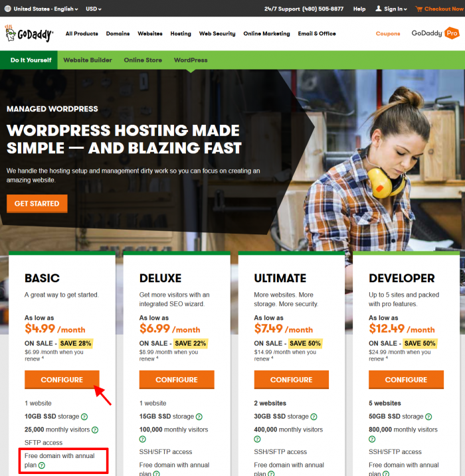This screenshot has width=465, height=476.
Task: Click the BASIC plan heading
Action: [43, 278]
